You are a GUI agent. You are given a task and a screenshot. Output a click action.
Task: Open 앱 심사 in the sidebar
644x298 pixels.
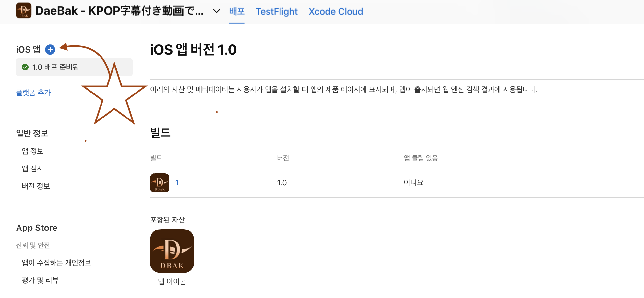point(32,168)
